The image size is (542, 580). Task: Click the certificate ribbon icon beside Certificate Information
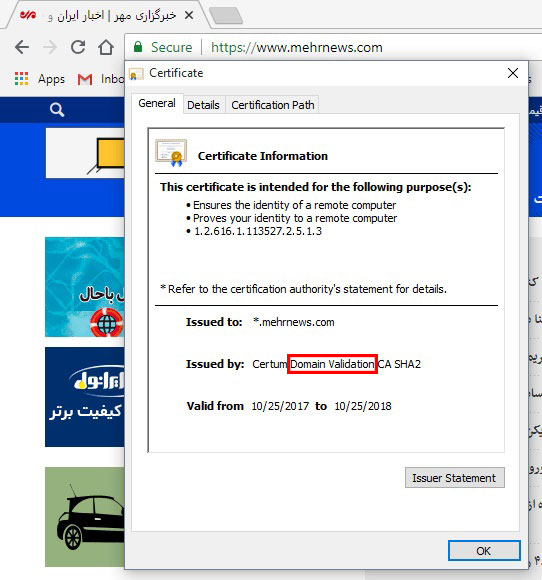(171, 153)
